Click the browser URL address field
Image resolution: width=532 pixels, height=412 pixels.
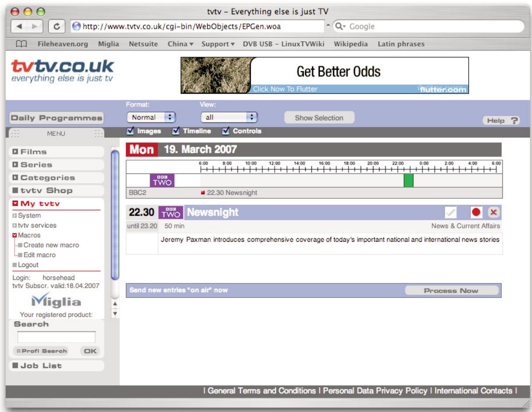[198, 26]
